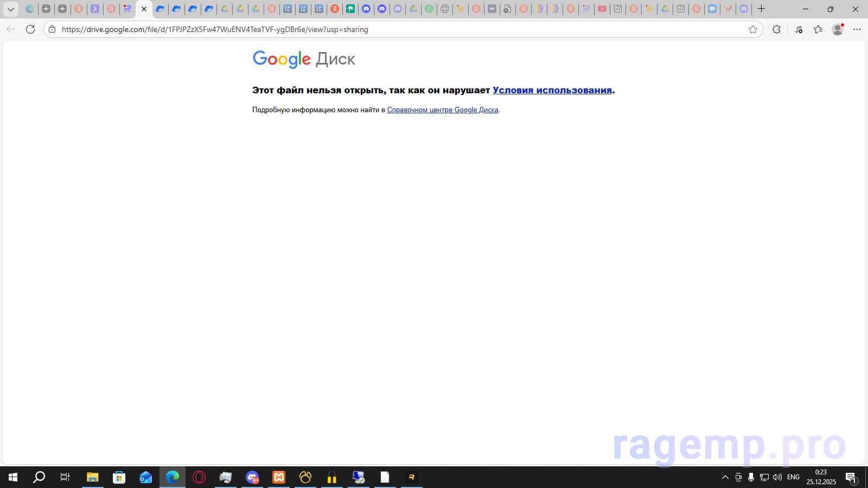Open the media playback control in the toolbar
Image resolution: width=868 pixels, height=488 pixels.
799,29
